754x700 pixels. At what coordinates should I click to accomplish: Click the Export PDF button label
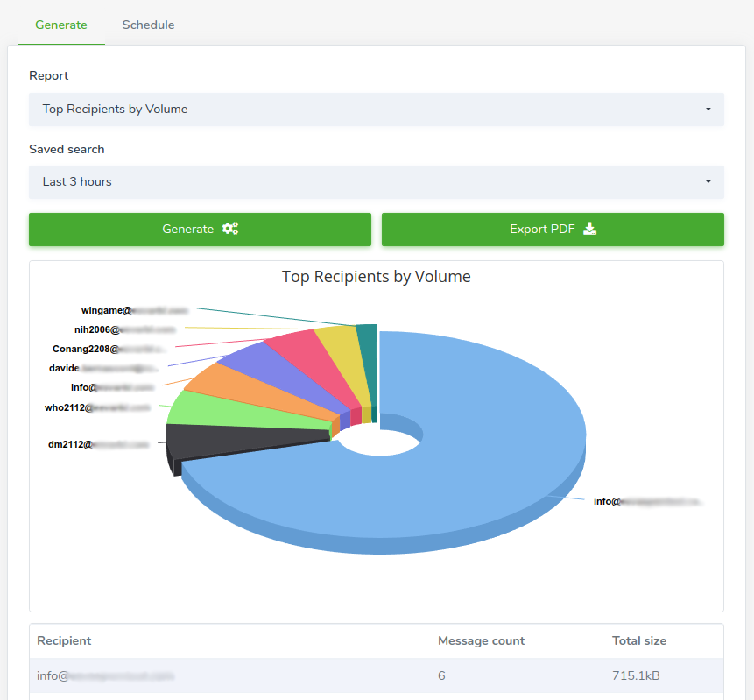[x=542, y=229]
